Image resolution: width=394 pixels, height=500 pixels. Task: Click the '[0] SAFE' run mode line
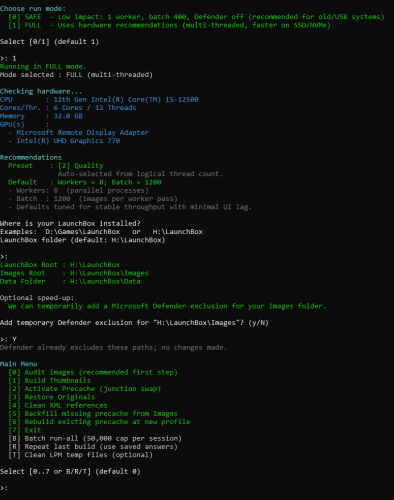point(196,17)
